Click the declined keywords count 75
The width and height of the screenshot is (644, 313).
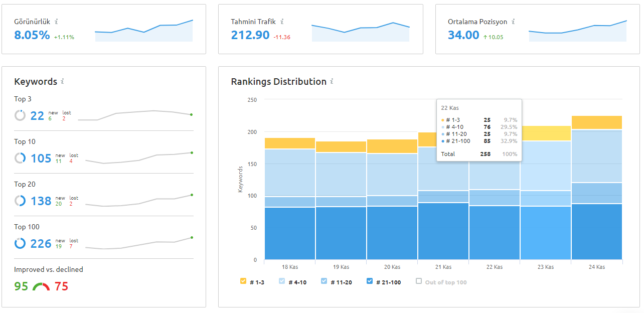point(61,286)
